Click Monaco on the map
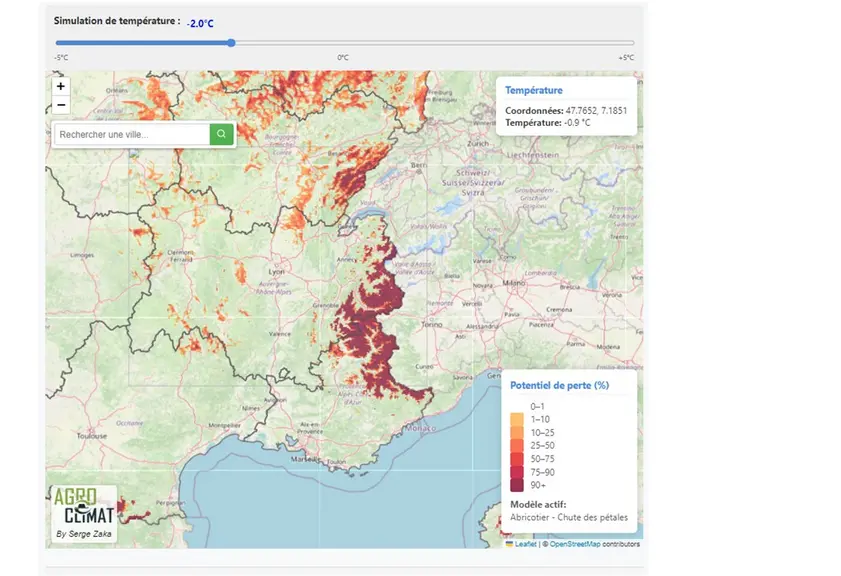The width and height of the screenshot is (841, 576). click(420, 428)
